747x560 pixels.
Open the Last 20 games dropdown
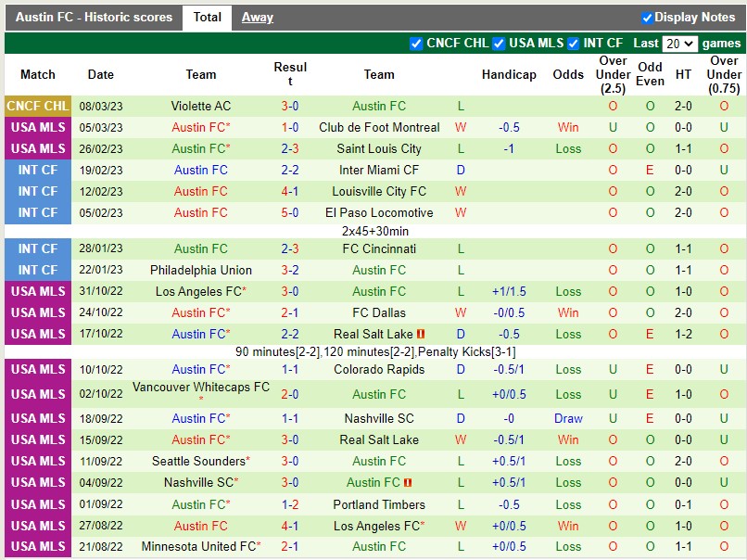click(x=681, y=43)
